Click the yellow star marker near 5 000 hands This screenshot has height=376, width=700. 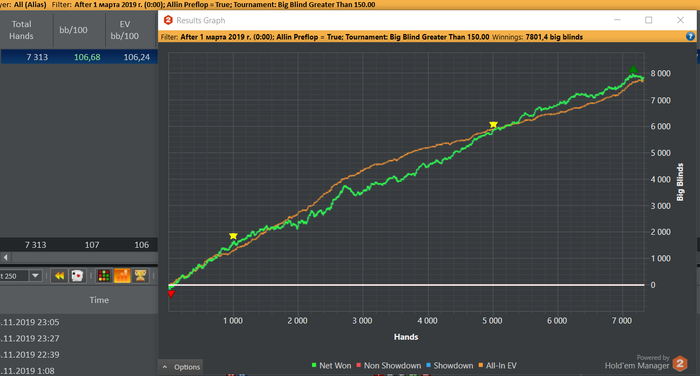(x=493, y=125)
